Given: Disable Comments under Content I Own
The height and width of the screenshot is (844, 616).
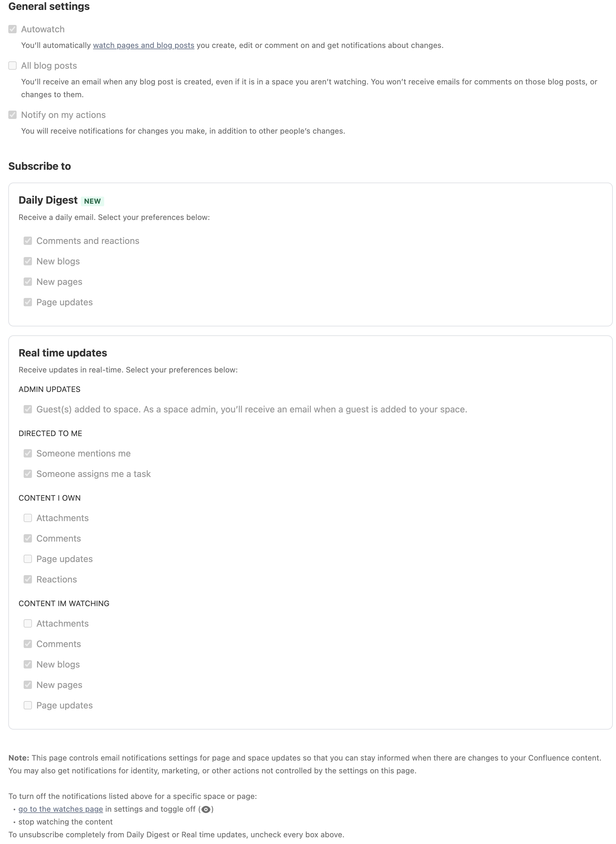Looking at the screenshot, I should click(28, 538).
